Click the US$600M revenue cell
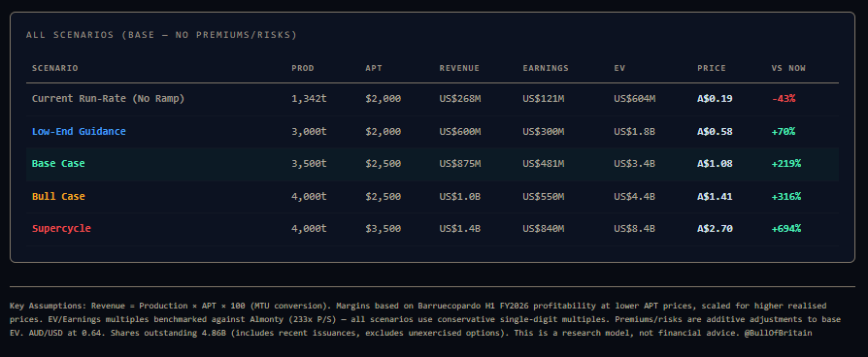Image resolution: width=868 pixels, height=357 pixels. [460, 131]
